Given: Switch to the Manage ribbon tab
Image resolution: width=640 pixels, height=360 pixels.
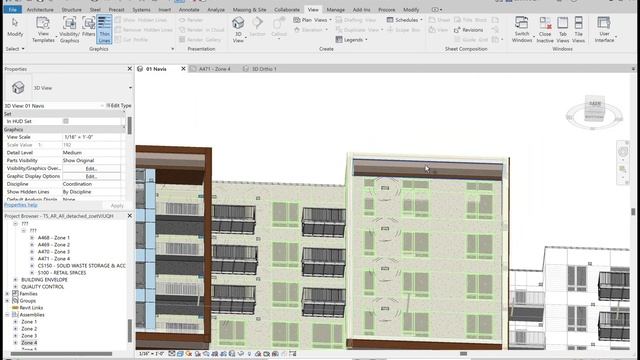Looking at the screenshot, I should [336, 9].
